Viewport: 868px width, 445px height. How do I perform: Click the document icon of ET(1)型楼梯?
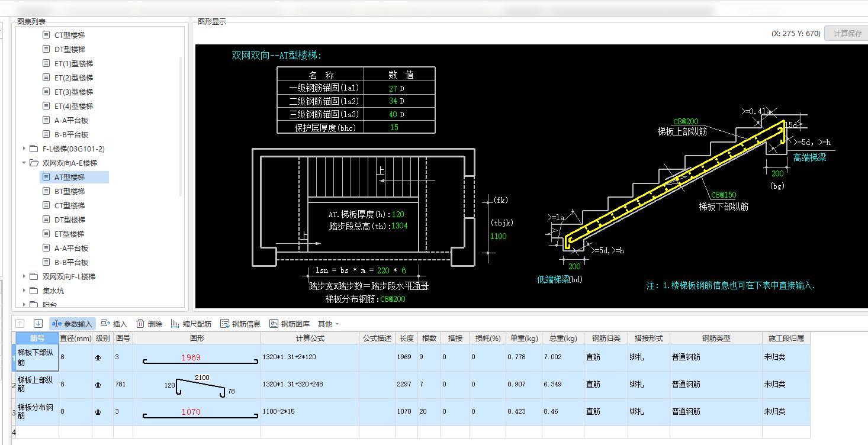pyautogui.click(x=46, y=63)
